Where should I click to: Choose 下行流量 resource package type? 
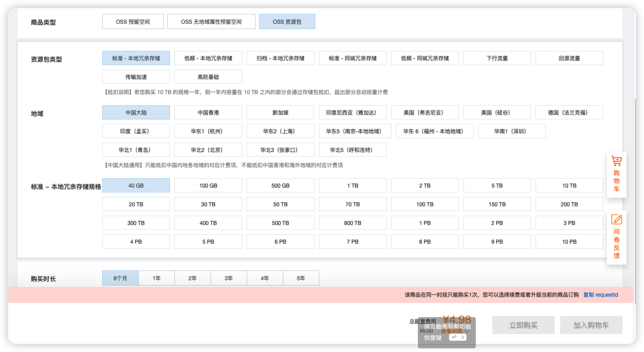(x=497, y=58)
